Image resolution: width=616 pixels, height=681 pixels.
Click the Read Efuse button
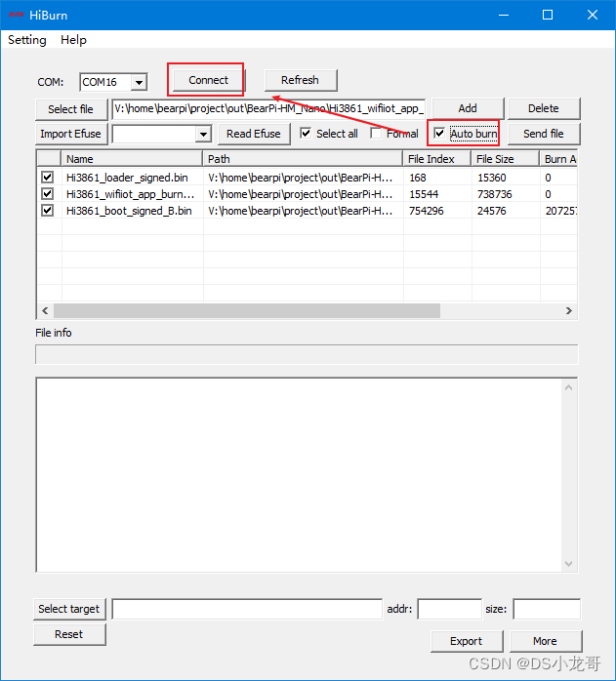pos(254,134)
